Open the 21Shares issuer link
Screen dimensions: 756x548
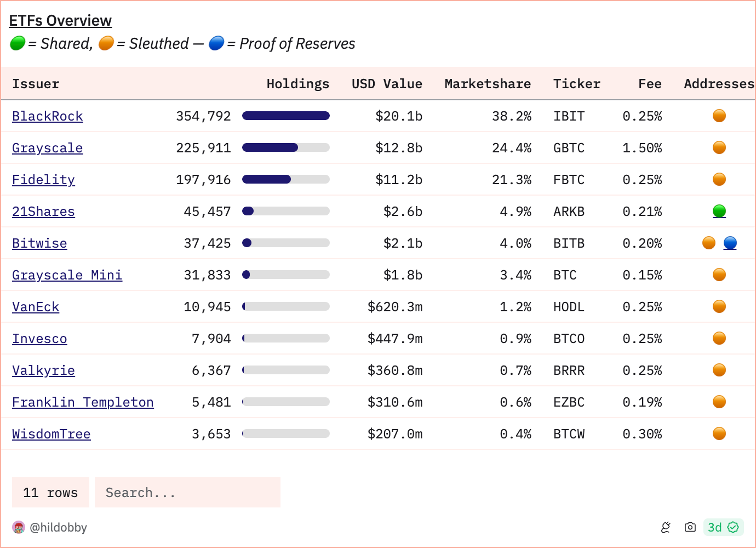tap(43, 212)
